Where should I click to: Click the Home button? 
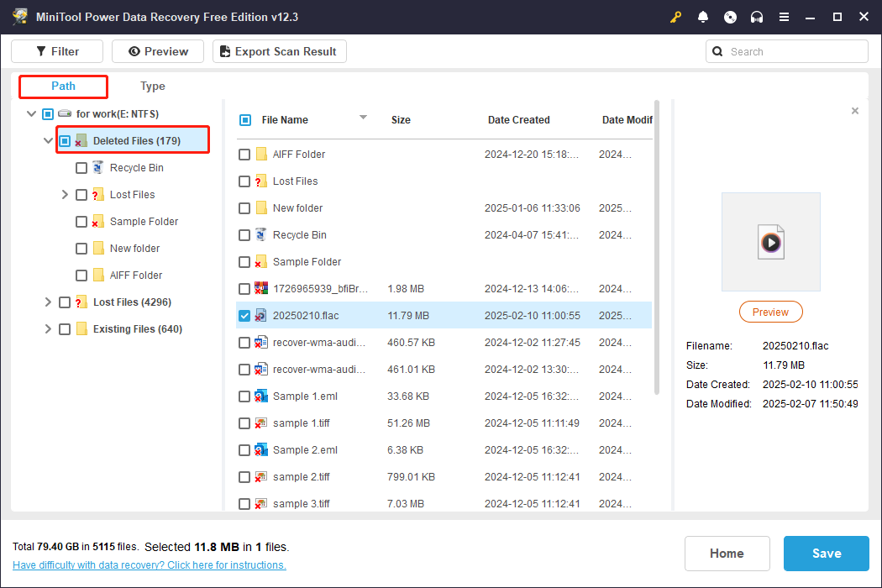tap(727, 553)
